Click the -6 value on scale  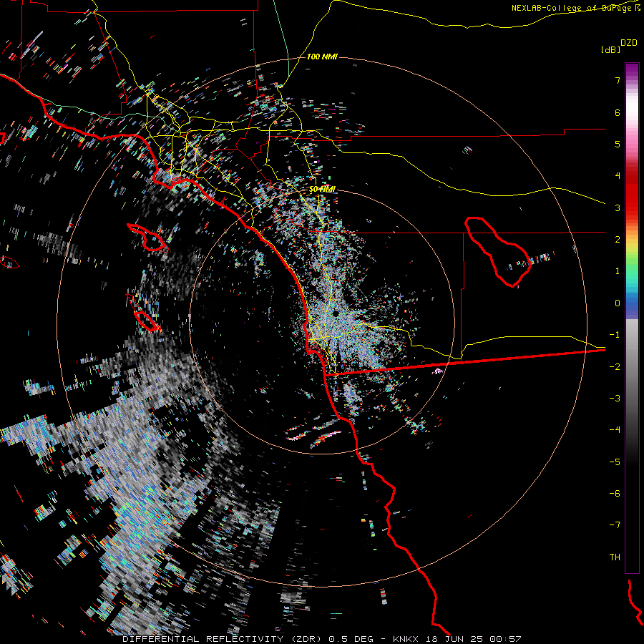(615, 494)
